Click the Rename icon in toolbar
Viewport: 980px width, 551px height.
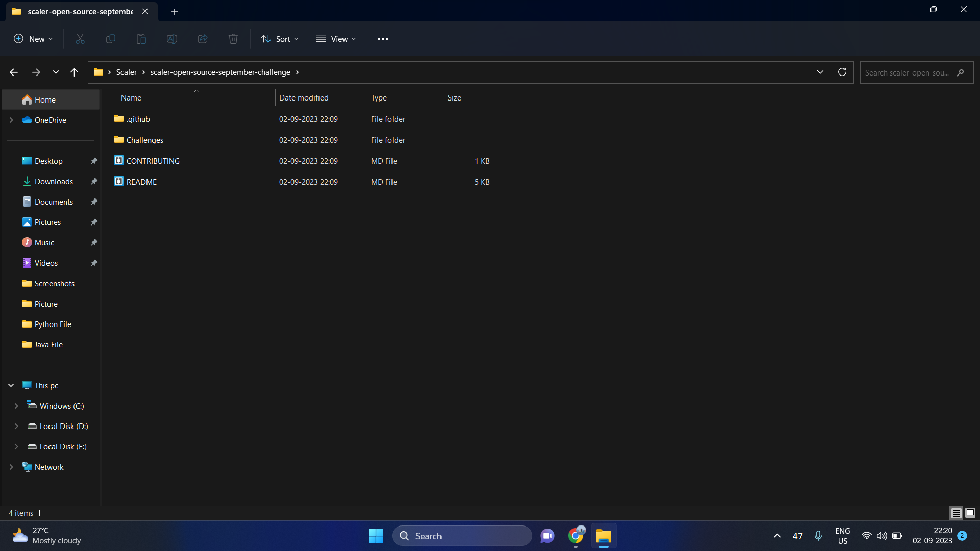tap(172, 39)
